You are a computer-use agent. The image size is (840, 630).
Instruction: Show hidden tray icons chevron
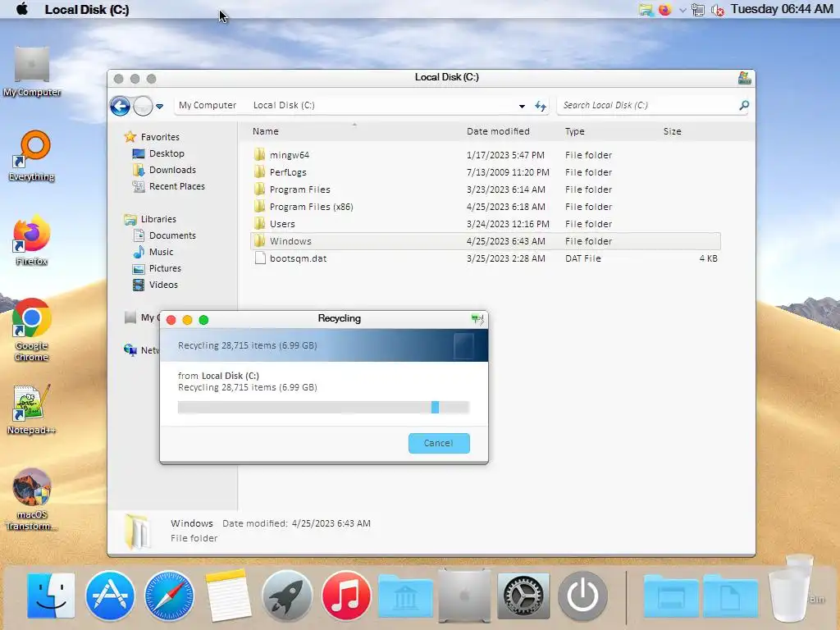pyautogui.click(x=682, y=10)
